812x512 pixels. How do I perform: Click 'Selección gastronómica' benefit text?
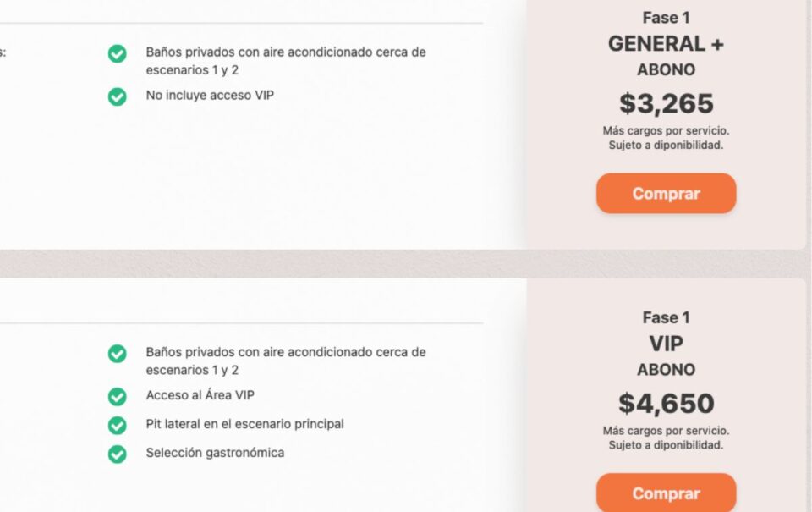click(x=215, y=453)
